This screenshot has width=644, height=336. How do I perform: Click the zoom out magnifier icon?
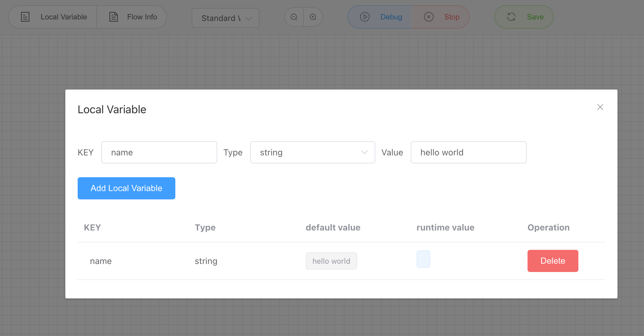tap(294, 17)
